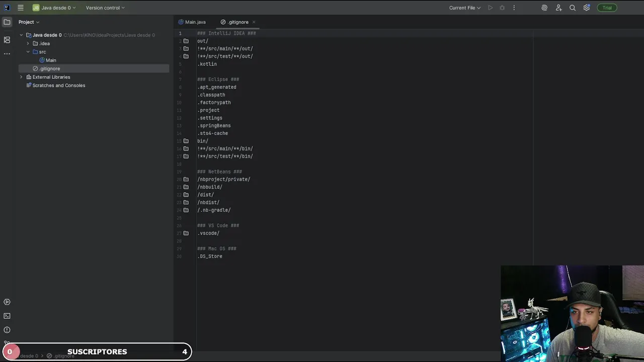644x362 pixels.
Task: Click the Trial license button
Action: [607, 8]
